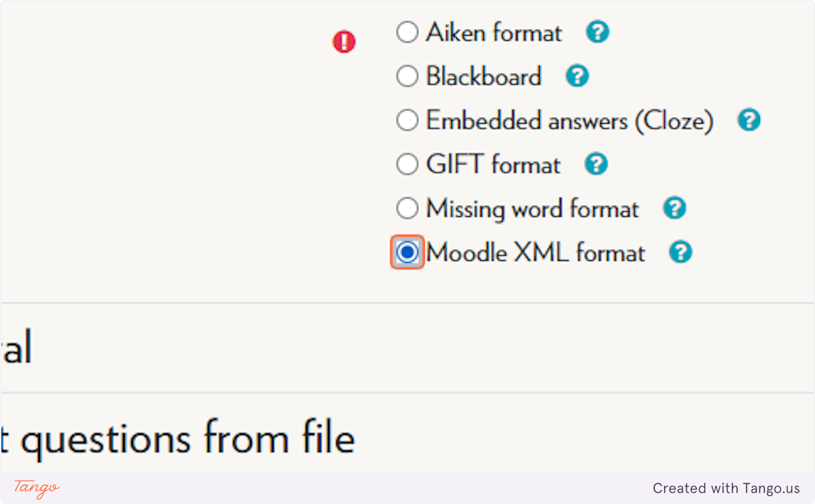
Task: Expand the General section heading
Action: [x=15, y=348]
